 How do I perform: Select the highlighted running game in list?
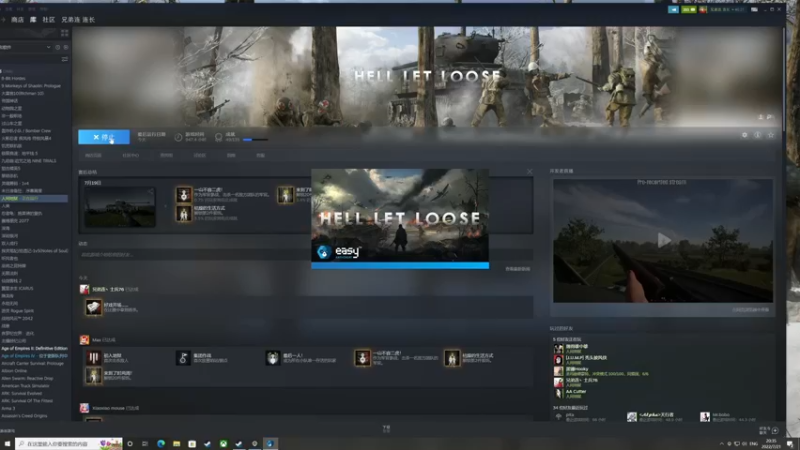point(34,198)
